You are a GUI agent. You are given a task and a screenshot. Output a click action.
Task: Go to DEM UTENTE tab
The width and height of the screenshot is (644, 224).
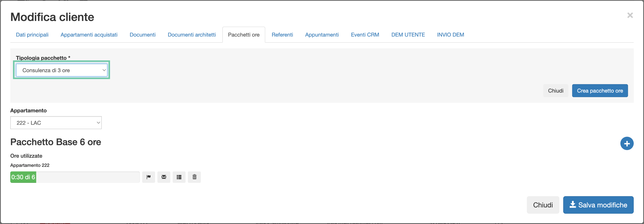pyautogui.click(x=408, y=35)
